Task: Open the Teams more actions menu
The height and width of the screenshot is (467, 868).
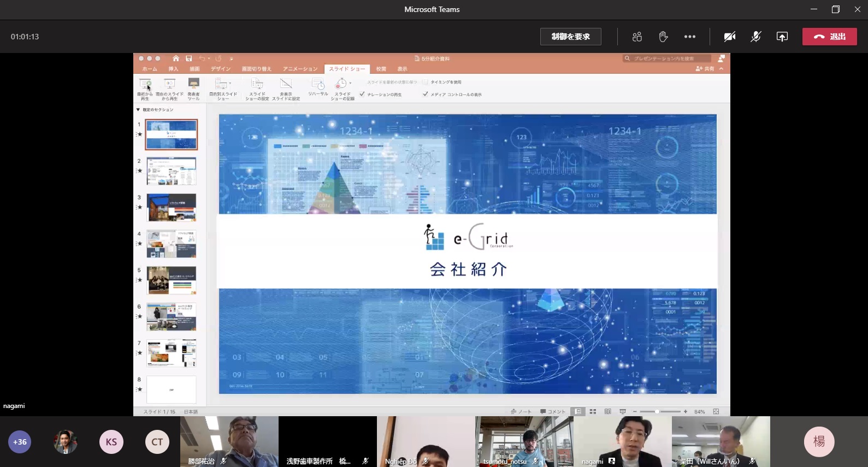Action: point(690,37)
